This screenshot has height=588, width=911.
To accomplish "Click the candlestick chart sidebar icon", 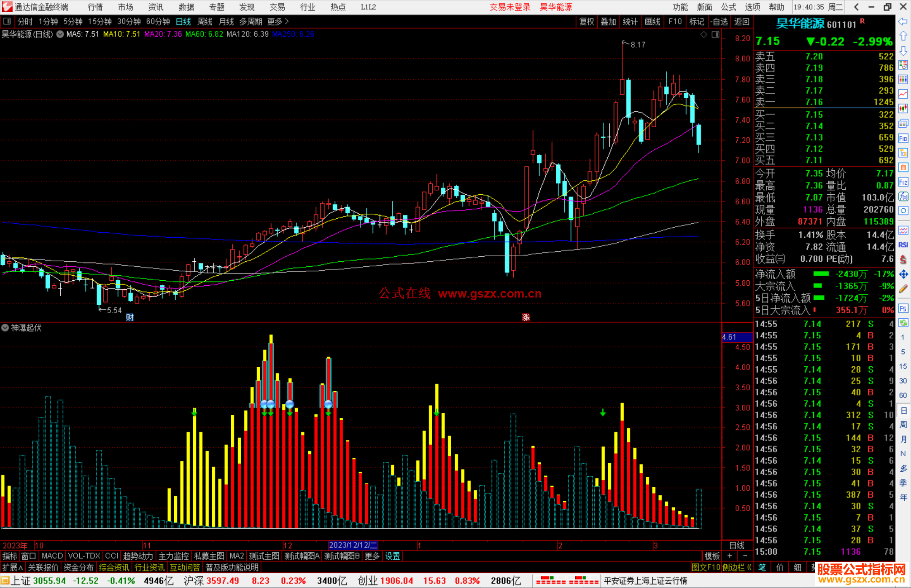I will (x=903, y=109).
